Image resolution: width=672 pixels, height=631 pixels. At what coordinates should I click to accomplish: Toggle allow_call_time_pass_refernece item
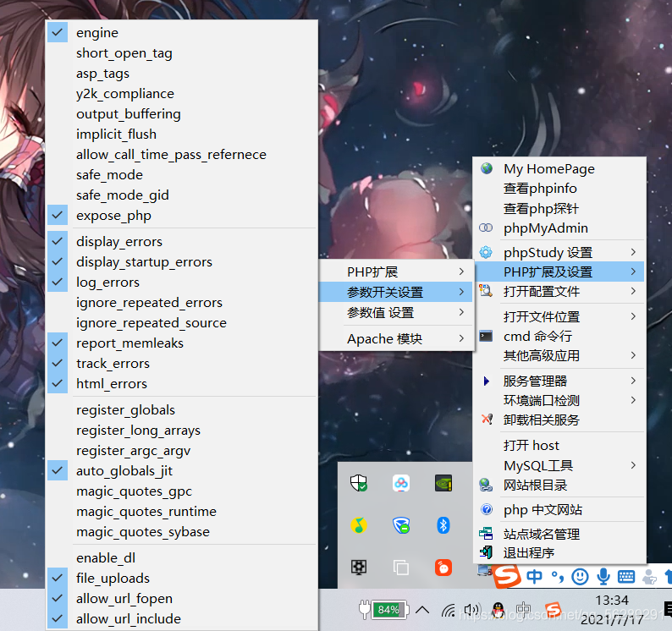(182, 154)
